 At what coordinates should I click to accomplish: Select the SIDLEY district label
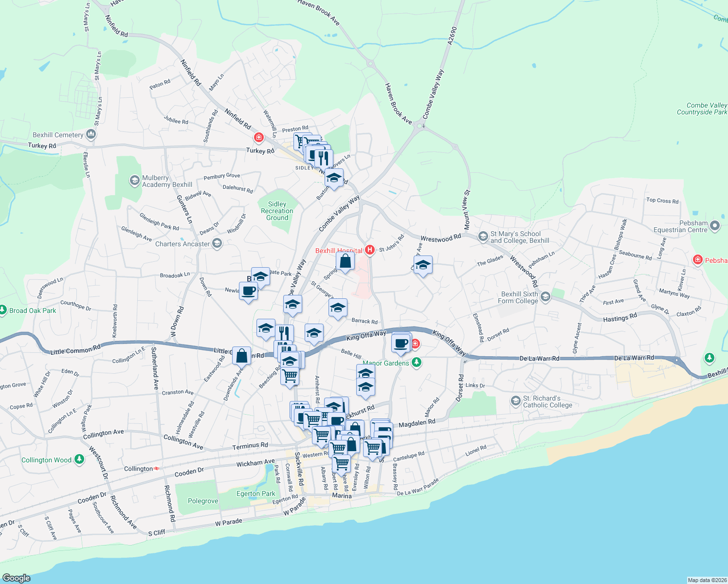[305, 168]
